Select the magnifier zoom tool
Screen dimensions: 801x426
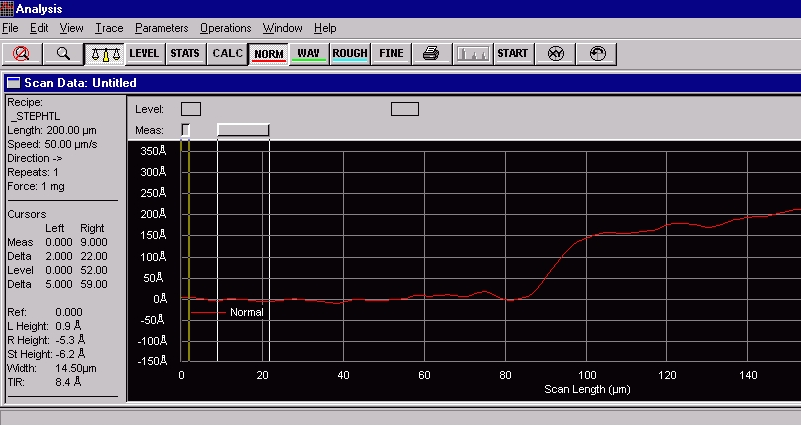point(62,53)
